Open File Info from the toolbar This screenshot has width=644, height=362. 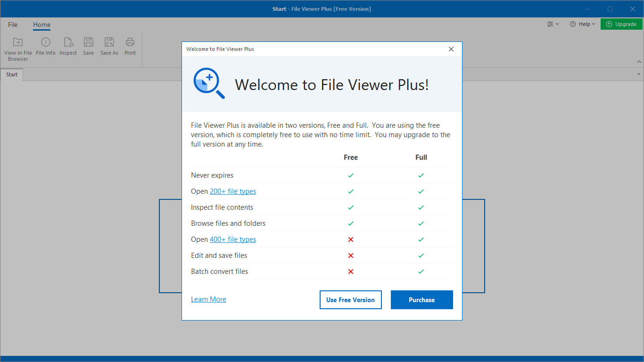[x=46, y=46]
